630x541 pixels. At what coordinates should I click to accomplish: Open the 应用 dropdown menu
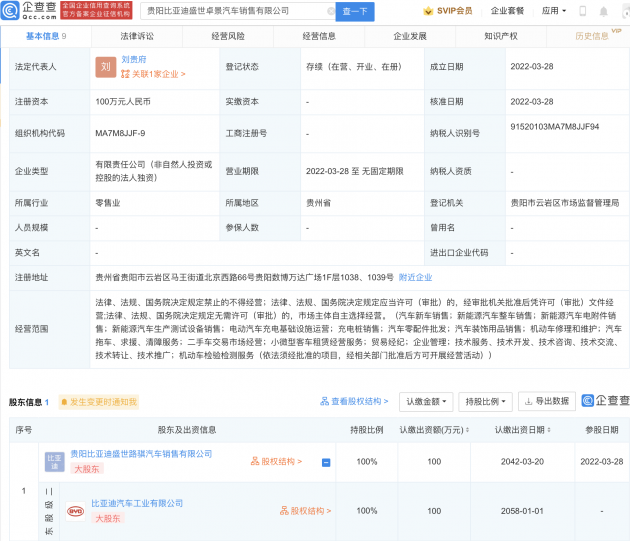tap(554, 11)
